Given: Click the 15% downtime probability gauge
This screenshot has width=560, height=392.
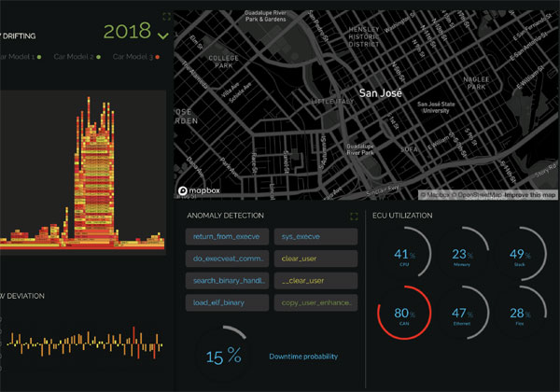Looking at the screenshot, I should point(224,356).
